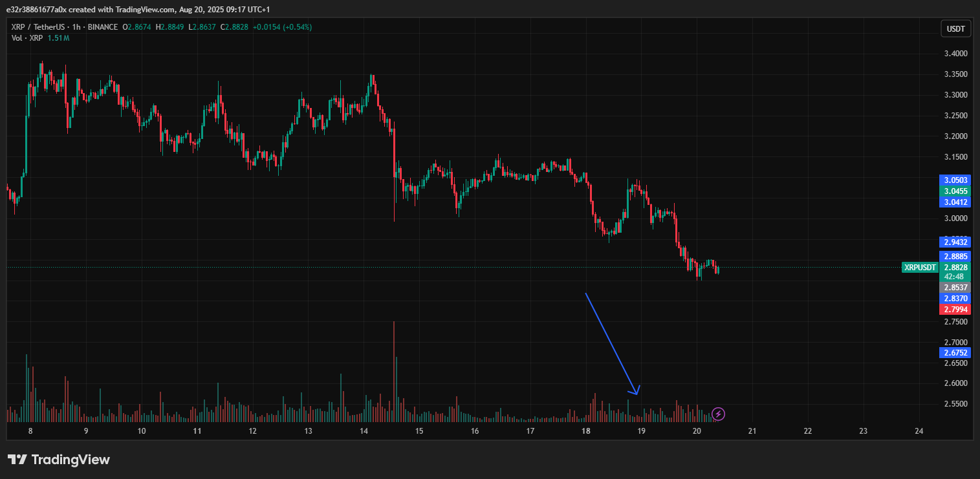The image size is (980, 479).
Task: Click the 1.51M volume value
Action: [59, 37]
